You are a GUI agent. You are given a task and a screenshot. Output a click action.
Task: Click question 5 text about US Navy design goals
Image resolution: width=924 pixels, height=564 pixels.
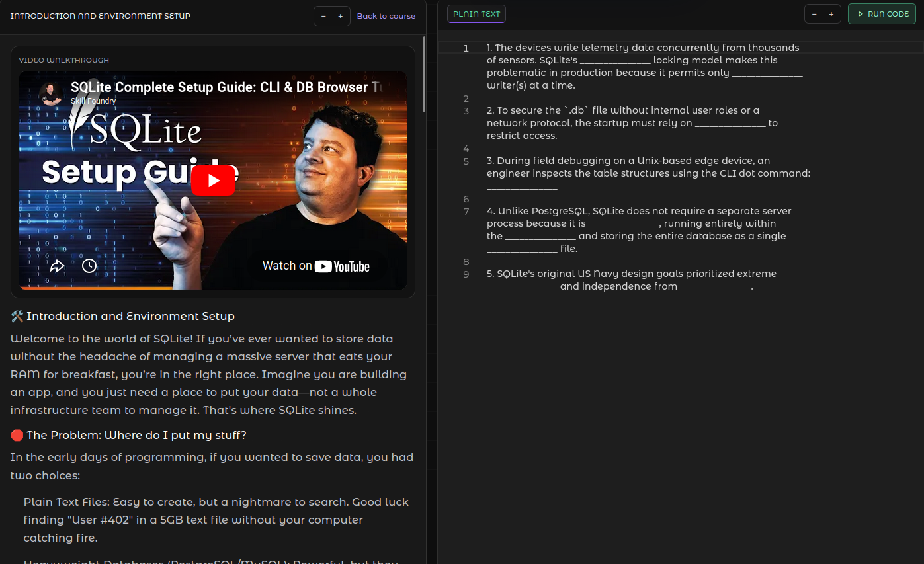pos(632,280)
